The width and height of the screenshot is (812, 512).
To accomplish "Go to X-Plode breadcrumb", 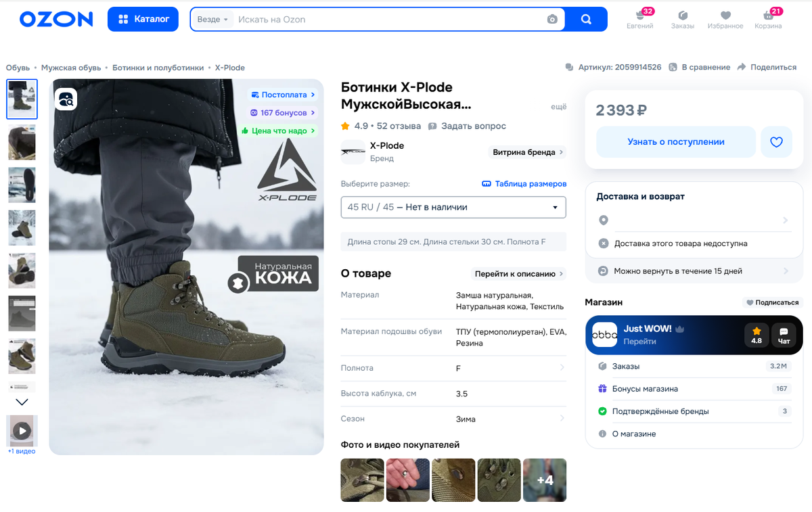I will pyautogui.click(x=230, y=68).
